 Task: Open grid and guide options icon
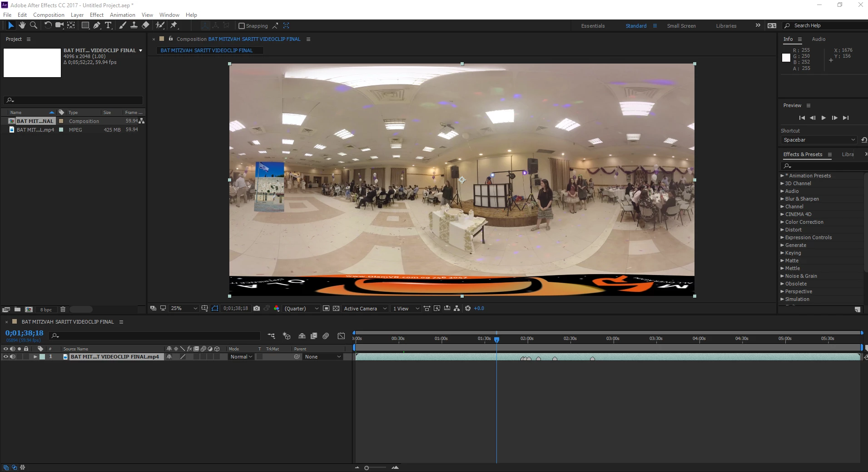tap(205, 309)
